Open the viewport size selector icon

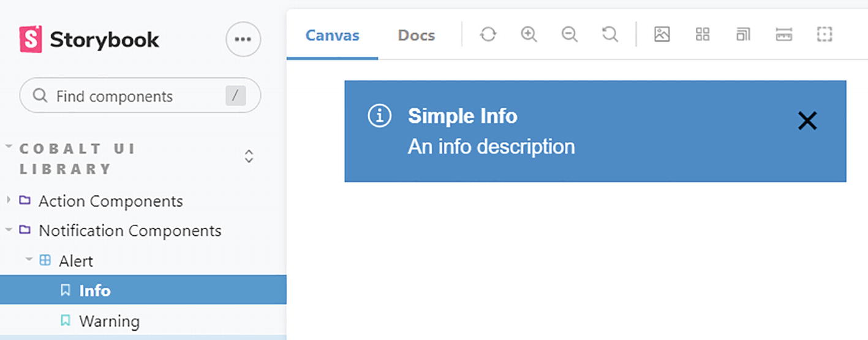click(x=743, y=34)
